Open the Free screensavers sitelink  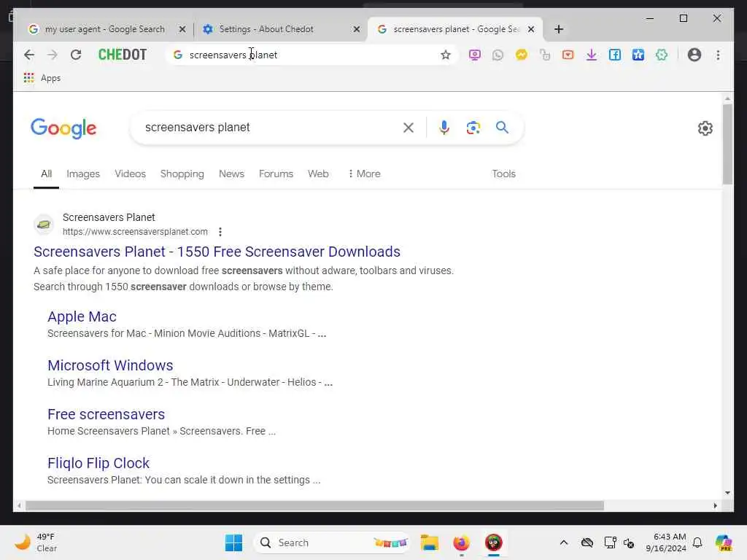click(x=107, y=414)
